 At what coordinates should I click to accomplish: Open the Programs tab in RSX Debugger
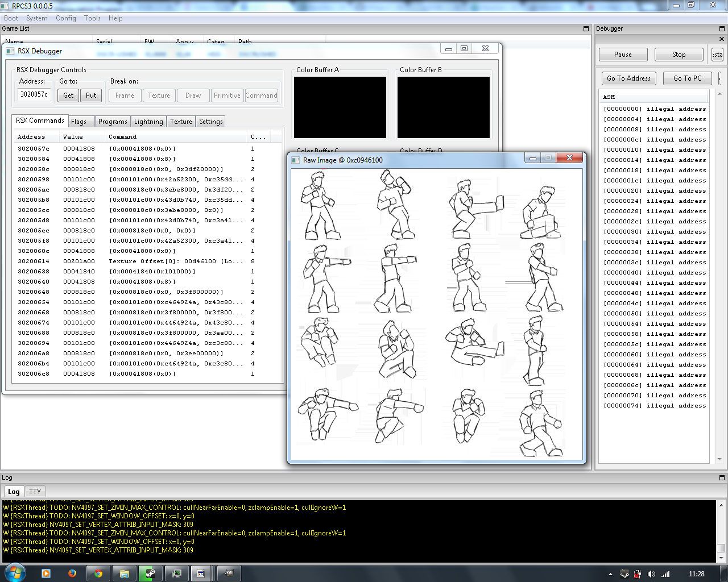point(113,122)
